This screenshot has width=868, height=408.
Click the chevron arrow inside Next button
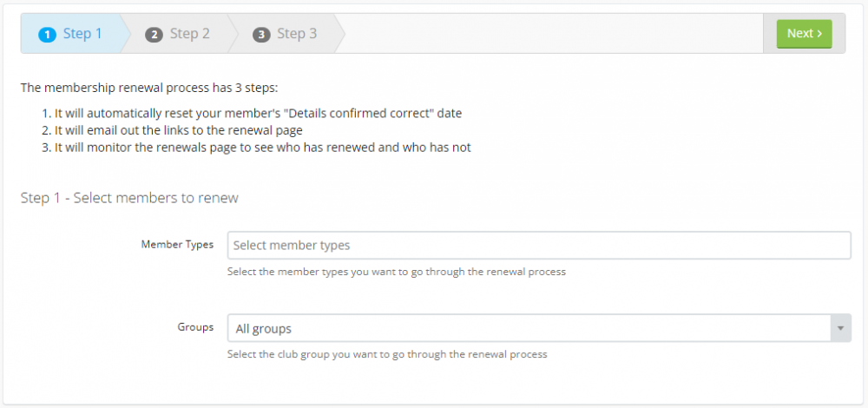pyautogui.click(x=819, y=34)
